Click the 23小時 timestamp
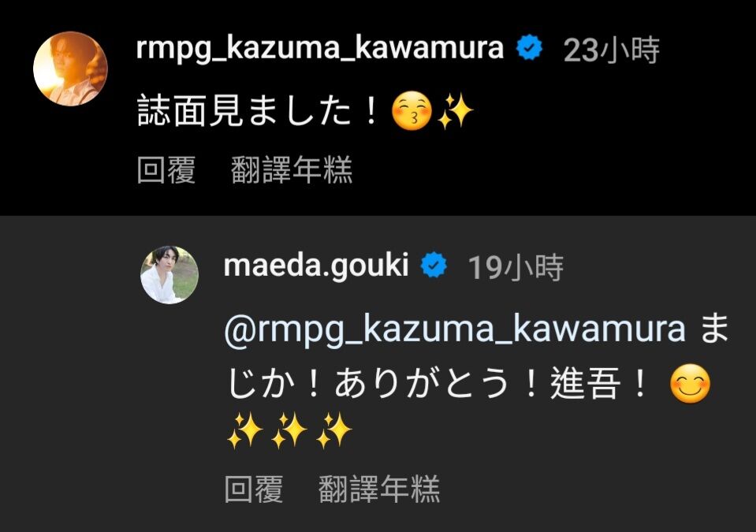756x532 pixels. tap(611, 50)
